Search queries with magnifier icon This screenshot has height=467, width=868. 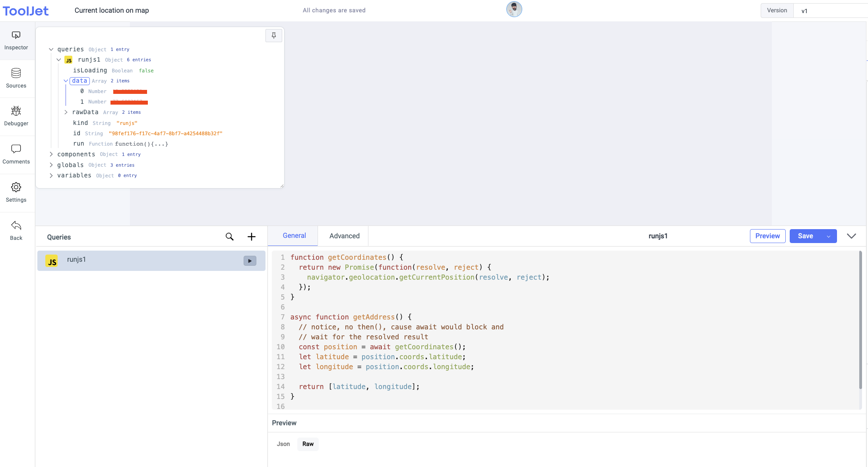click(229, 237)
